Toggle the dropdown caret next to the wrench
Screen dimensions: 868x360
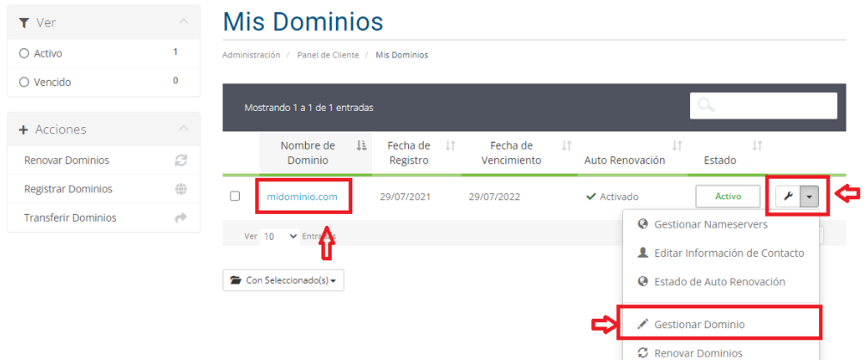click(x=810, y=197)
